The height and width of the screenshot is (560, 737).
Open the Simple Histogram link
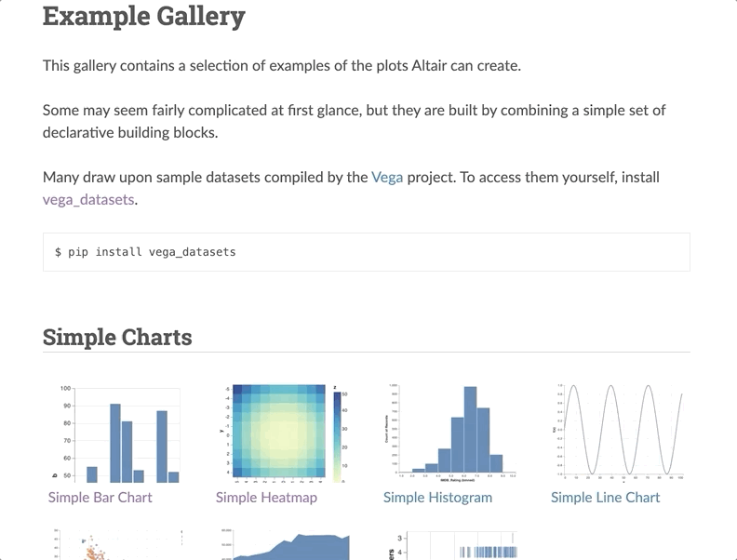[x=437, y=497]
